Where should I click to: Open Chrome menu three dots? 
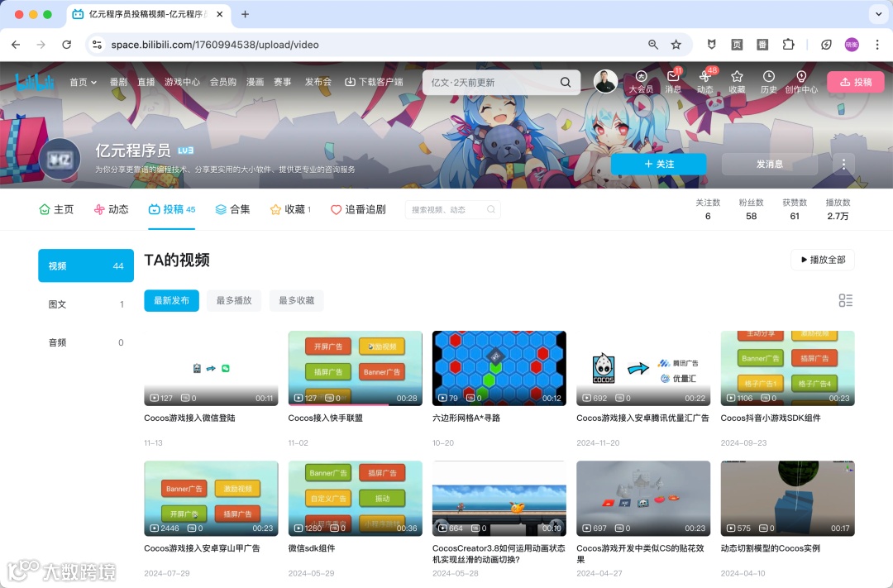(877, 45)
